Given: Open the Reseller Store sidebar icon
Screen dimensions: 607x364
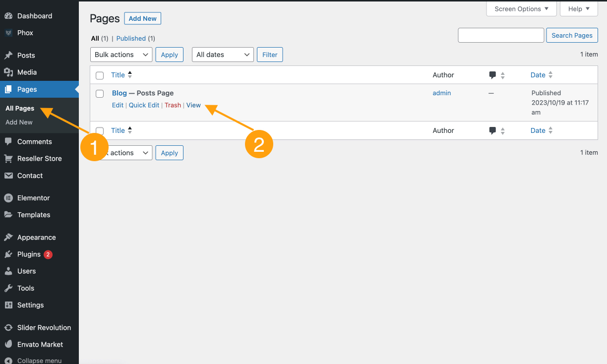Looking at the screenshot, I should pyautogui.click(x=10, y=158).
